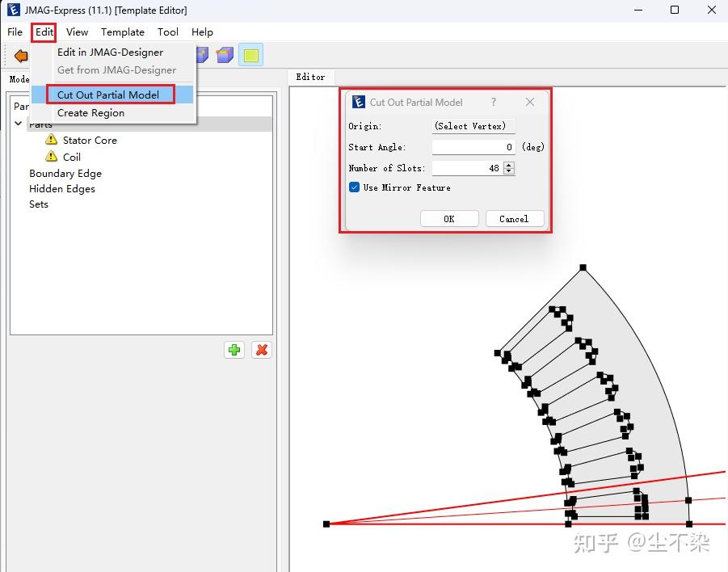
Task: Decrease Number of Slots with down arrow
Action: [508, 171]
